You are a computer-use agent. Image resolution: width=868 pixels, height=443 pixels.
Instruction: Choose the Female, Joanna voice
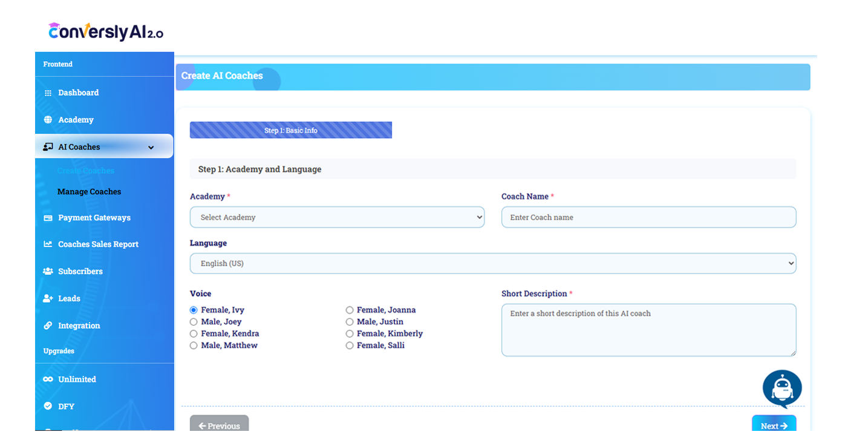(x=350, y=310)
